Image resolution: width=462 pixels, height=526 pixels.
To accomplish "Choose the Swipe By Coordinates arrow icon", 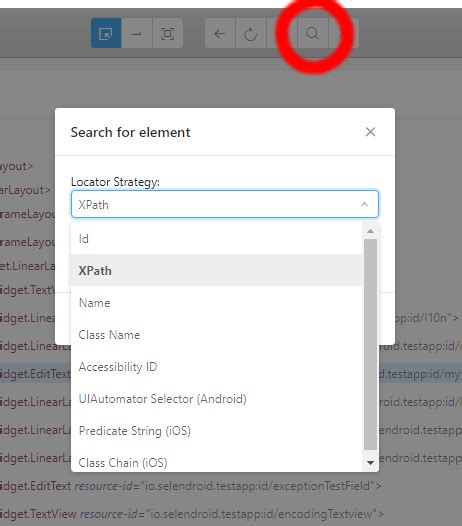I will (x=137, y=33).
